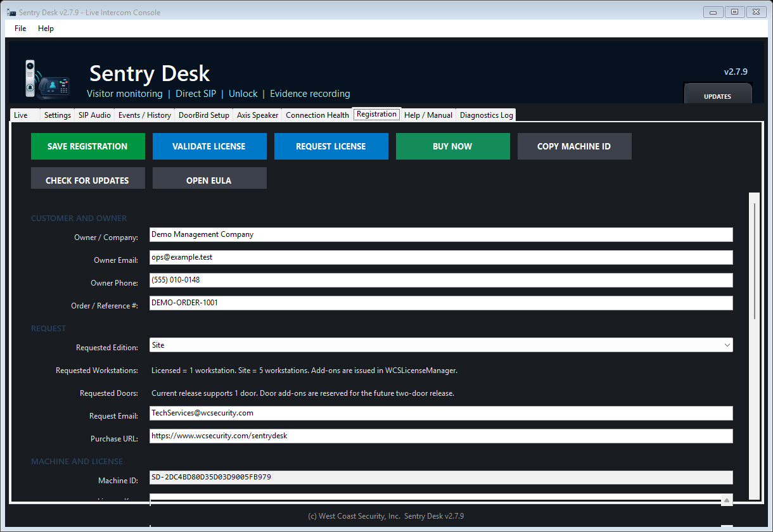Image resolution: width=773 pixels, height=532 pixels.
Task: Click the Sentry Desk intercom logo icon
Action: pos(47,79)
